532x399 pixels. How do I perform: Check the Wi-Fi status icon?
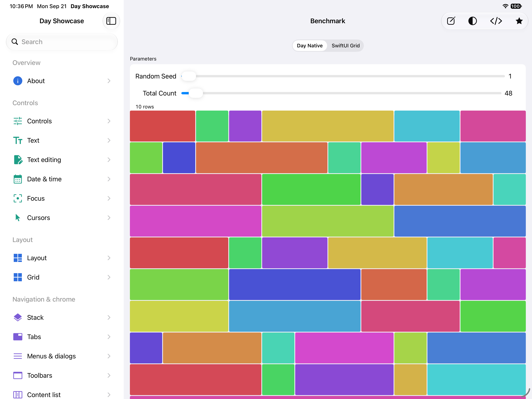point(505,6)
